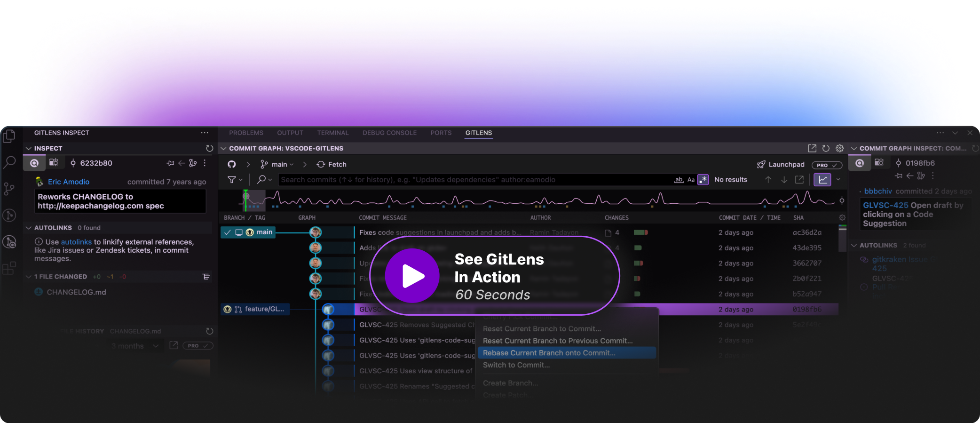Image resolution: width=980 pixels, height=423 pixels.
Task: Play the See GitLens In Action video
Action: tap(412, 276)
